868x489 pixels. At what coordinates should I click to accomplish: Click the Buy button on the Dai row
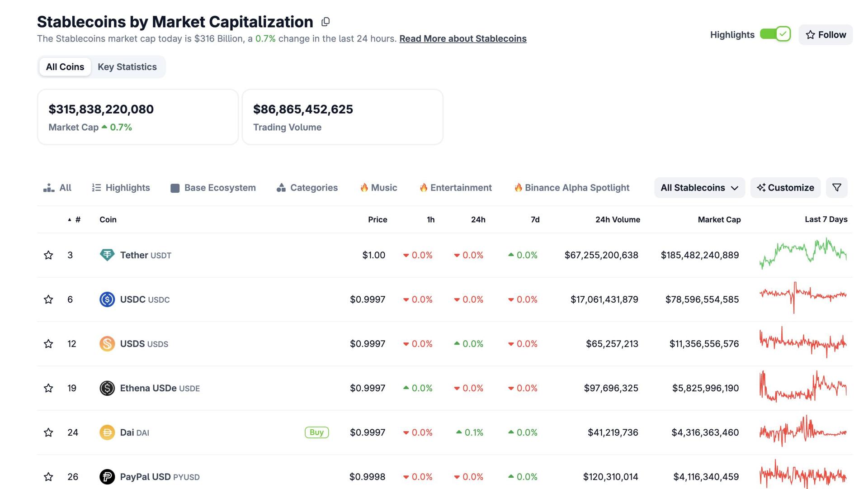(316, 432)
